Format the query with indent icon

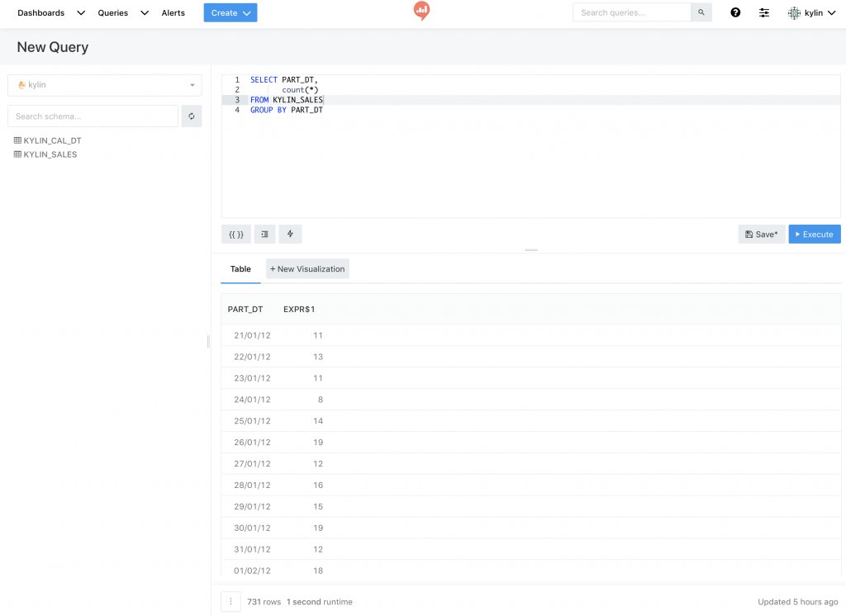click(x=265, y=235)
